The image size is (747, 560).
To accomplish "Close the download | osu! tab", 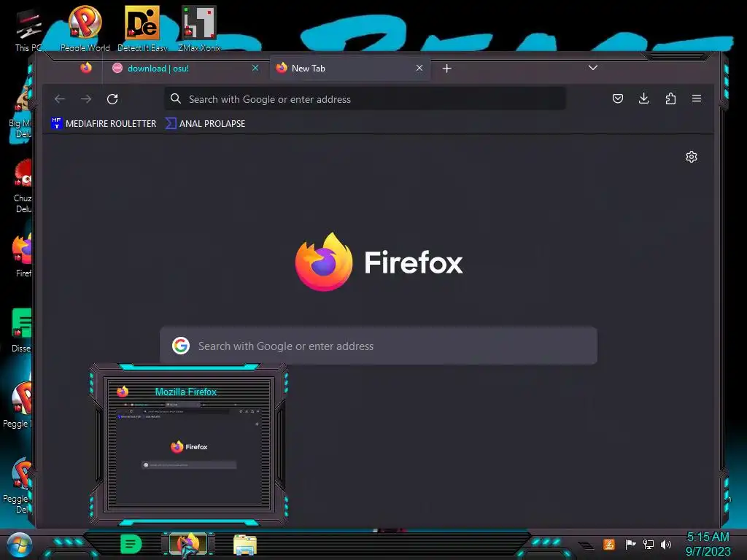I will tap(255, 68).
